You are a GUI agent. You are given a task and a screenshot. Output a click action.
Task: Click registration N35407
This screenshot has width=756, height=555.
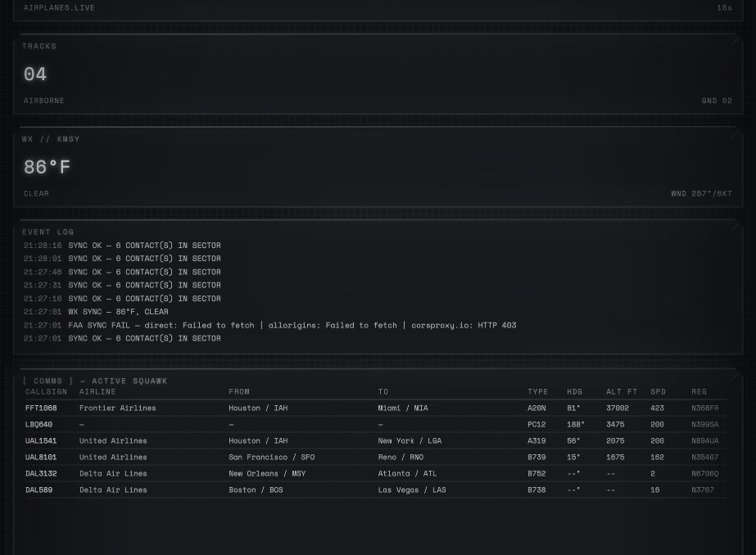pos(705,458)
